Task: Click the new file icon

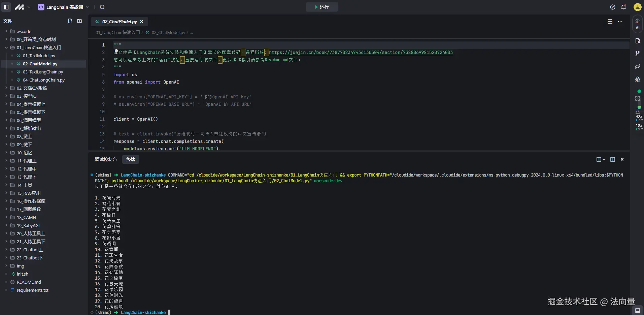Action: tap(70, 21)
